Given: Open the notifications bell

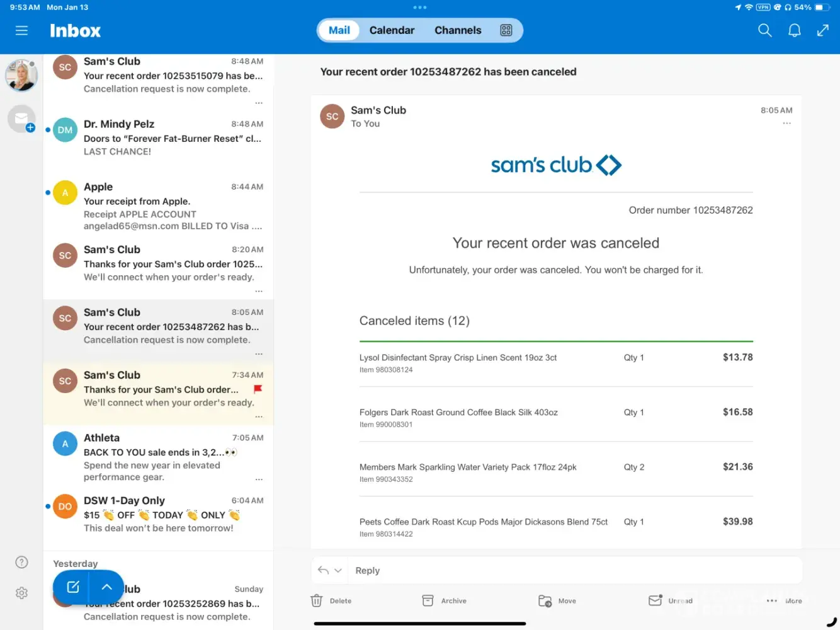Looking at the screenshot, I should tap(794, 30).
